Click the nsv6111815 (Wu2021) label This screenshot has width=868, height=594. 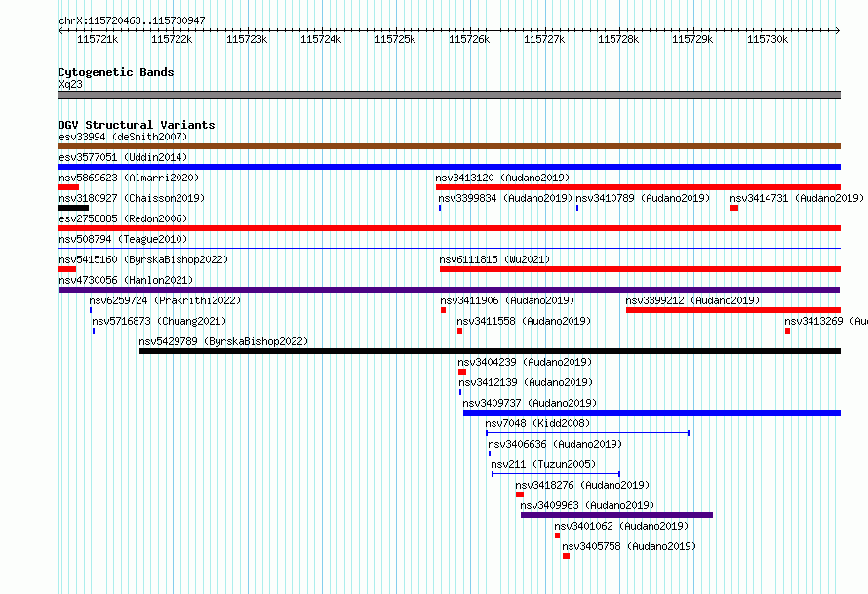pyautogui.click(x=494, y=259)
